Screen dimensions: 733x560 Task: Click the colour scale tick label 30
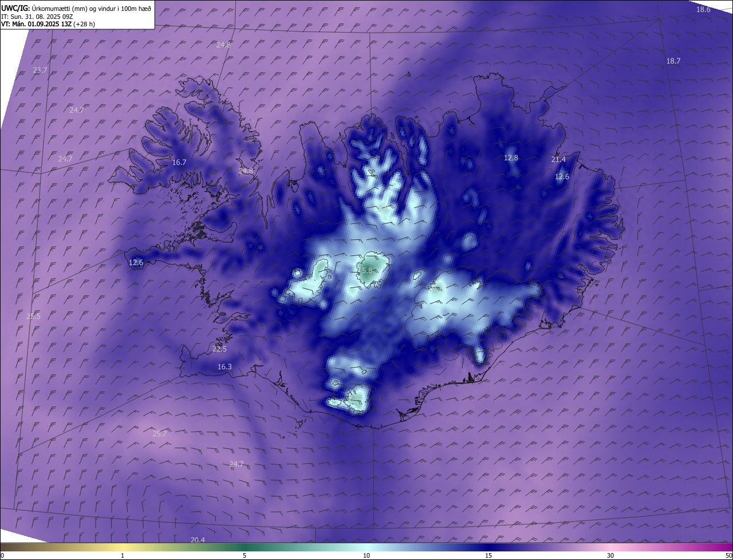click(610, 555)
